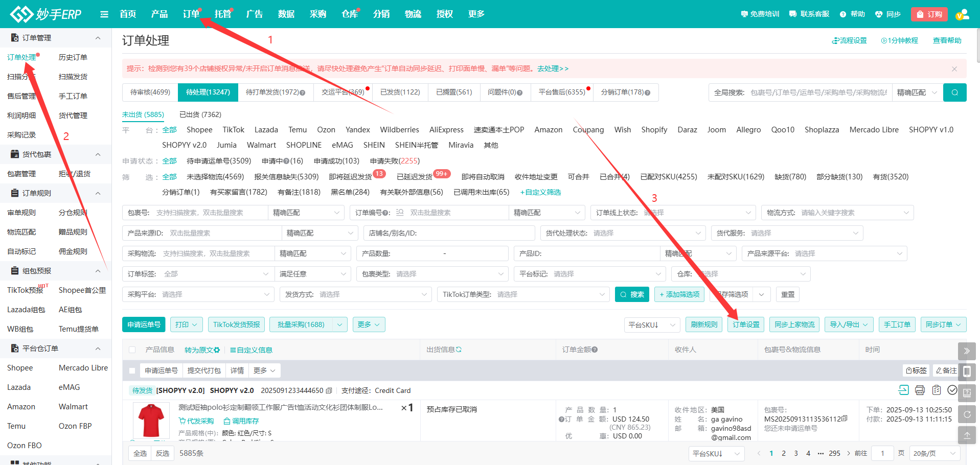Click the clipboard checklist icon in order row

click(x=936, y=390)
